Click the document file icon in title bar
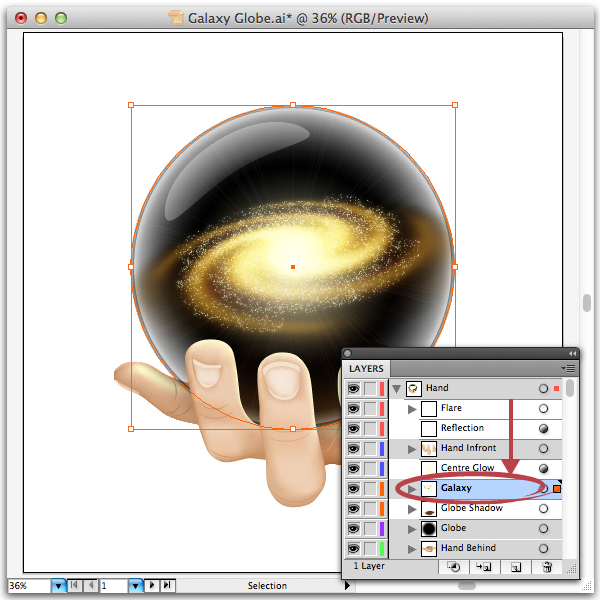Image resolution: width=600 pixels, height=600 pixels. tap(176, 18)
